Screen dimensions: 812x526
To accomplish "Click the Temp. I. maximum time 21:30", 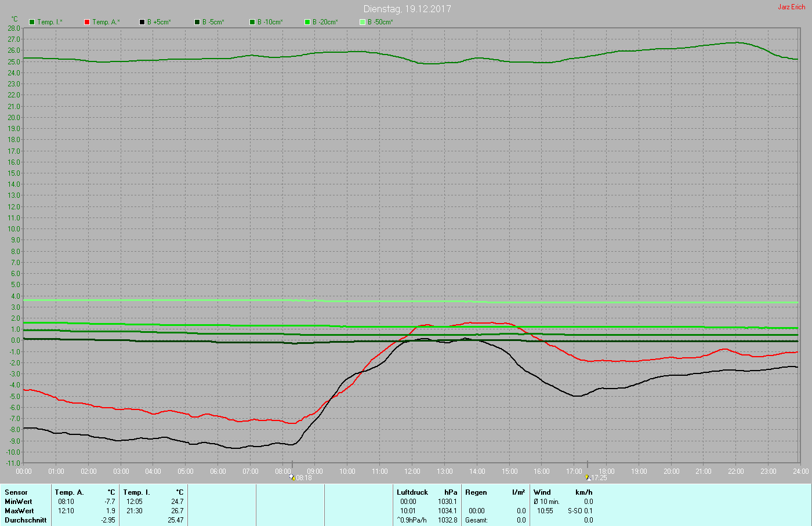I will click(135, 511).
